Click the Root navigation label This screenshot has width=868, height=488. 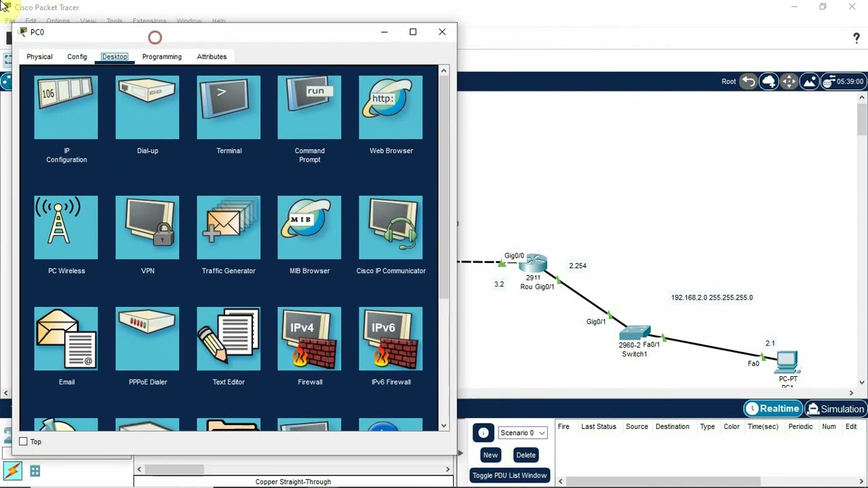tap(728, 81)
